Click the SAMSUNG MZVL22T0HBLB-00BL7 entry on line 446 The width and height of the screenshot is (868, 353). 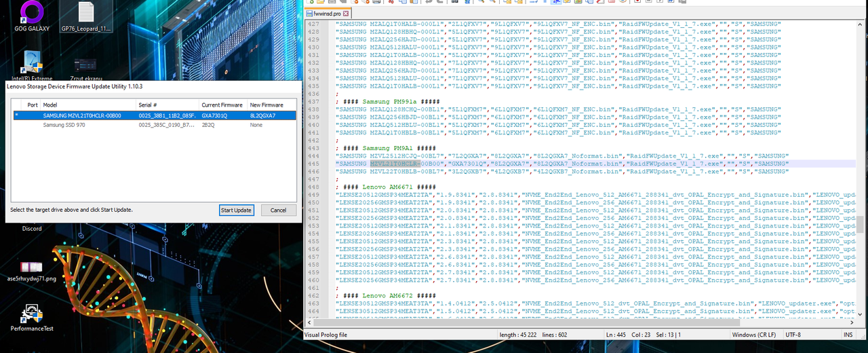point(390,172)
